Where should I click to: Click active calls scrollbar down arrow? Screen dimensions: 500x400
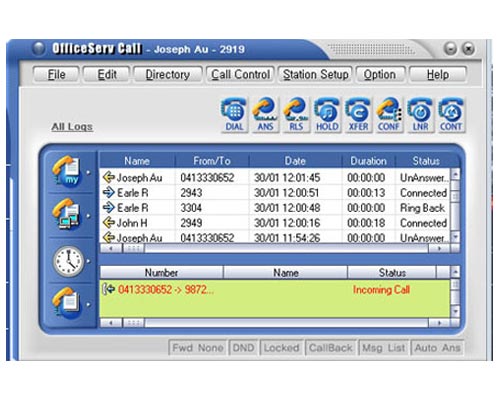pyautogui.click(x=455, y=312)
